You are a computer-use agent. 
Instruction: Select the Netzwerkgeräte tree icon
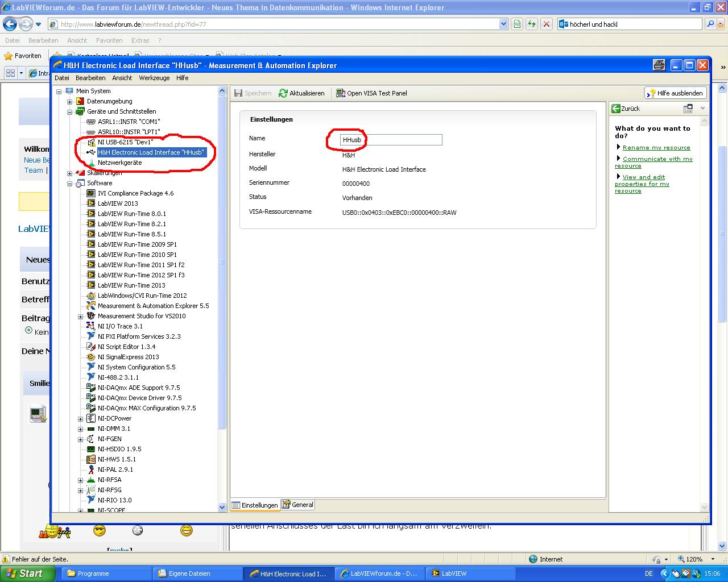click(91, 163)
